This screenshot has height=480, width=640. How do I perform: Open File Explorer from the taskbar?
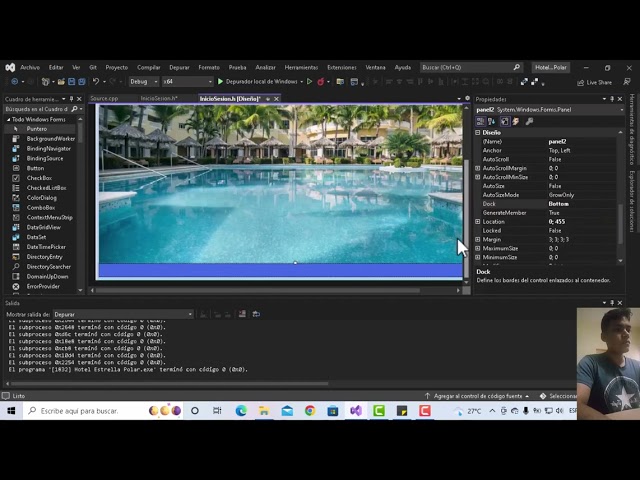[264, 411]
